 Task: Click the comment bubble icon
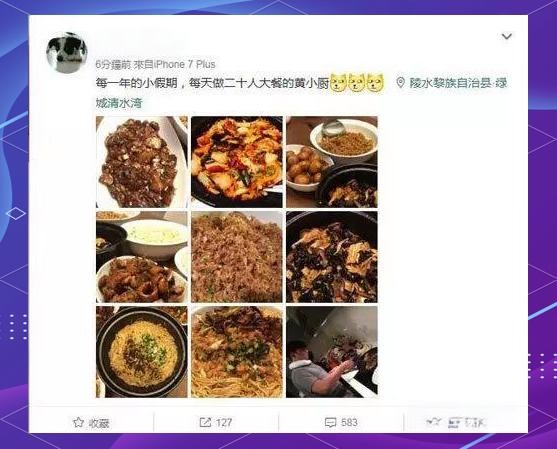[330, 423]
